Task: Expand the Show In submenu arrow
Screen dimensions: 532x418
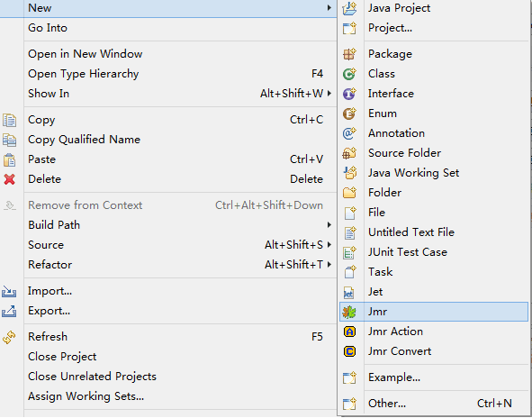Action: (329, 94)
